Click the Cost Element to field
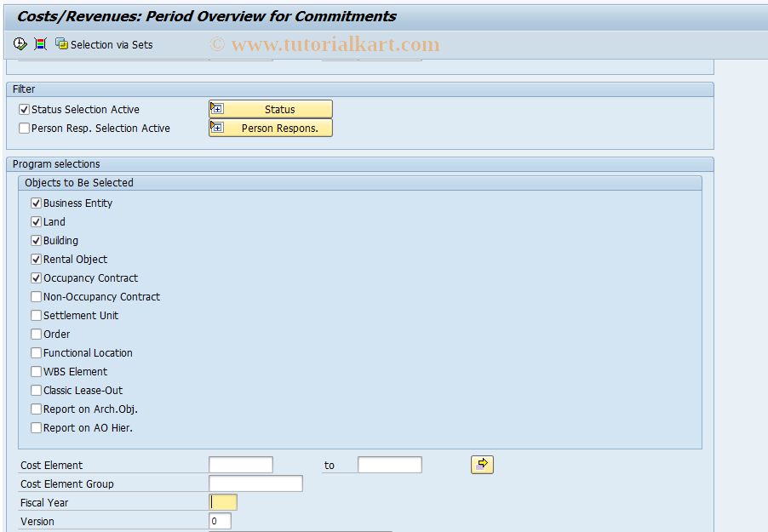Image resolution: width=768 pixels, height=532 pixels. coord(389,465)
